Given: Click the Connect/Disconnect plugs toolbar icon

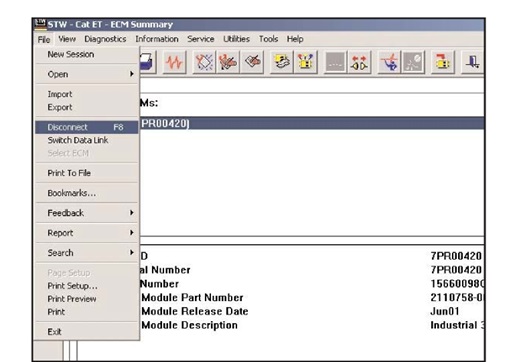Looking at the screenshot, I should tap(359, 62).
